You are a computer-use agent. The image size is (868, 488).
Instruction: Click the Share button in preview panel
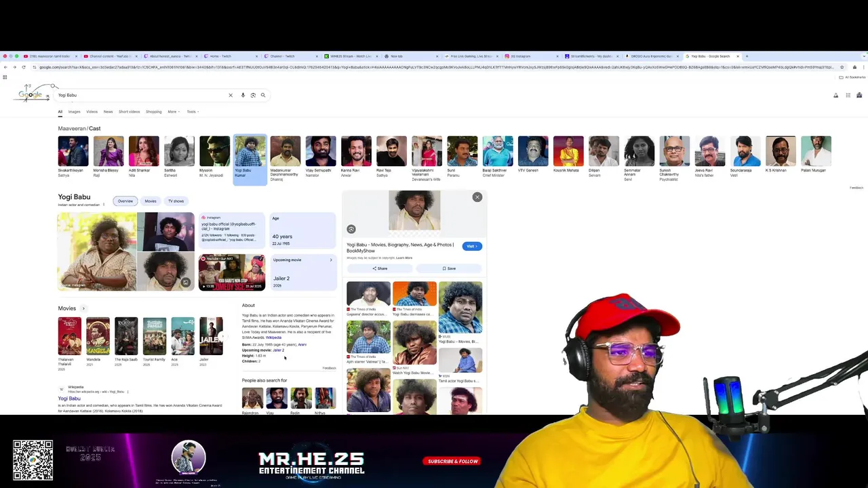pyautogui.click(x=380, y=268)
